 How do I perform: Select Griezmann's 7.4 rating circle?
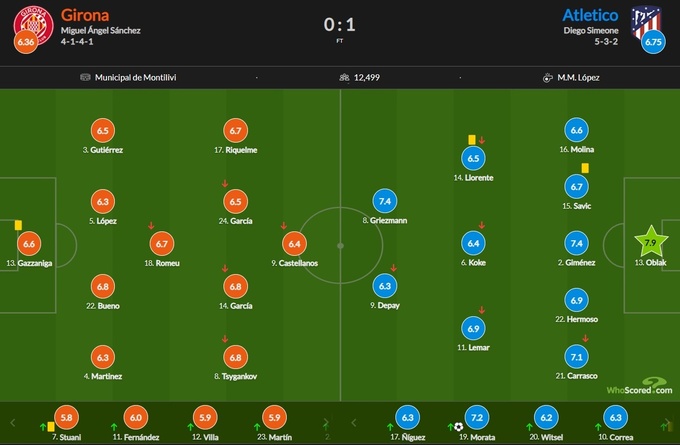point(385,201)
